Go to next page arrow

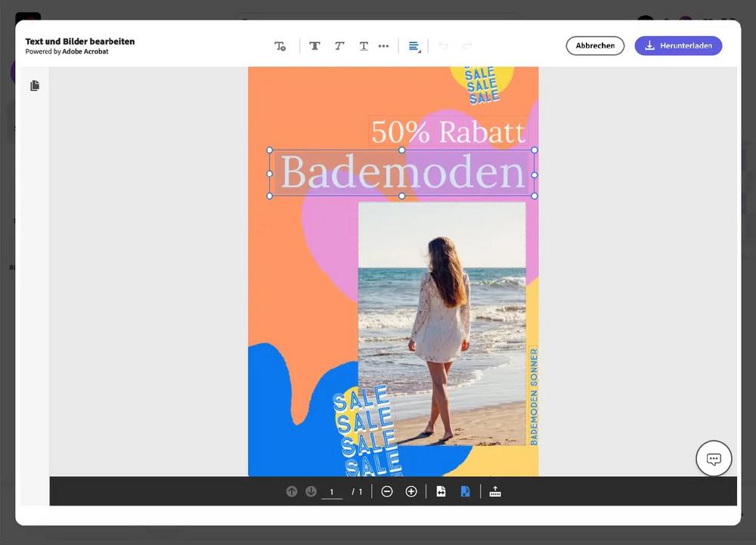pos(311,491)
